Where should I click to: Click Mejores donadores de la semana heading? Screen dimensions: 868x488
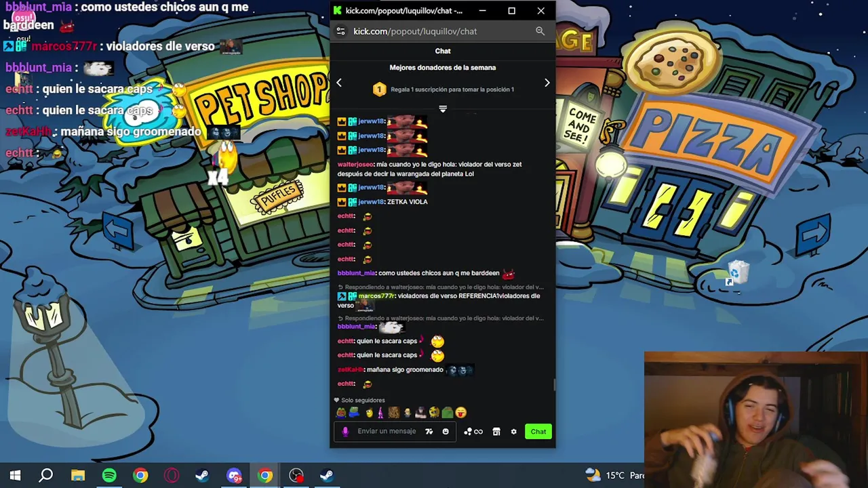click(x=443, y=68)
